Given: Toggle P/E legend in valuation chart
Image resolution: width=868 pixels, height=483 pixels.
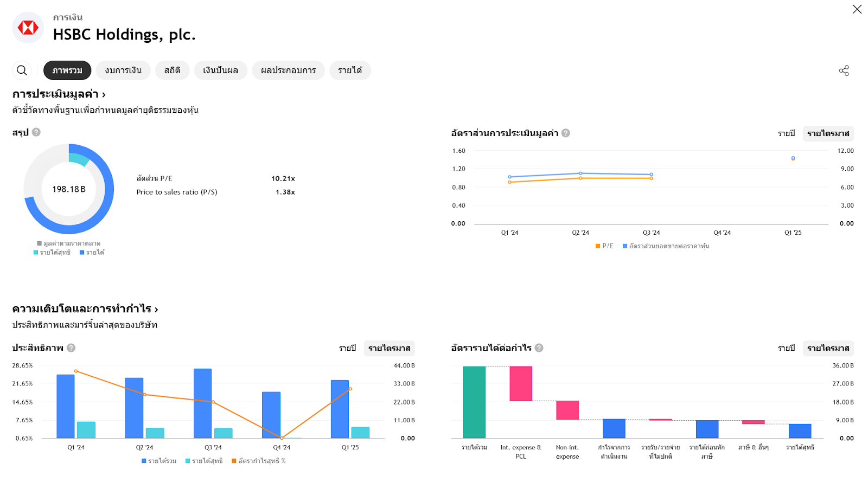Looking at the screenshot, I should [604, 246].
